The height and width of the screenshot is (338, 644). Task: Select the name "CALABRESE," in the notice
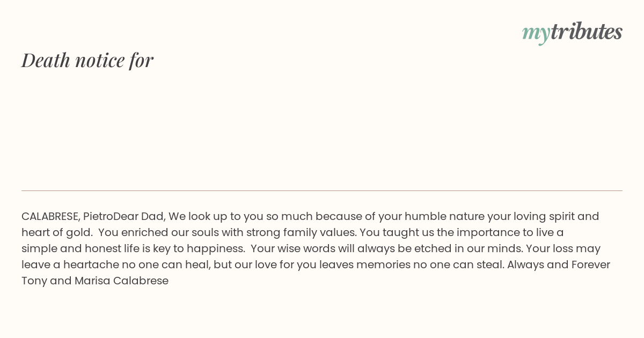[x=51, y=216]
